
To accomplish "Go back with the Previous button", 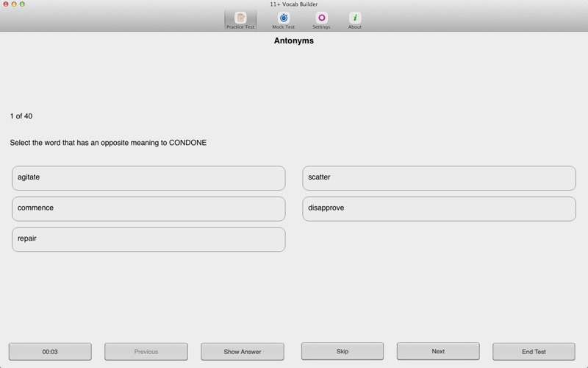I will 146,352.
